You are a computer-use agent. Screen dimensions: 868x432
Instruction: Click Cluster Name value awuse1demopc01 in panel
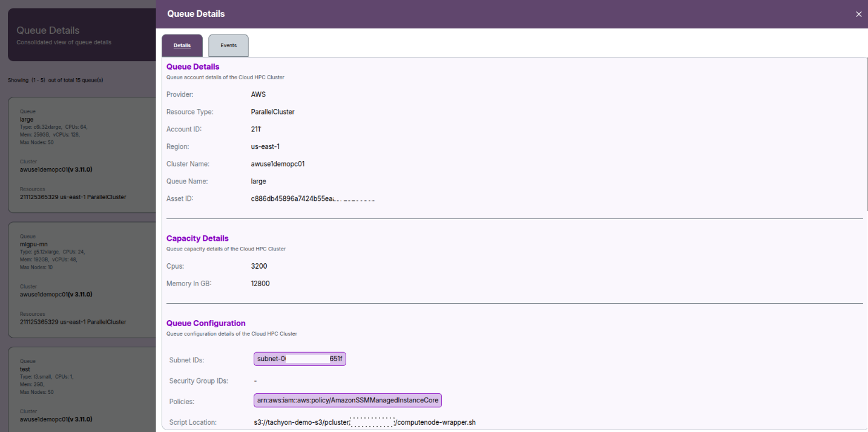(278, 164)
